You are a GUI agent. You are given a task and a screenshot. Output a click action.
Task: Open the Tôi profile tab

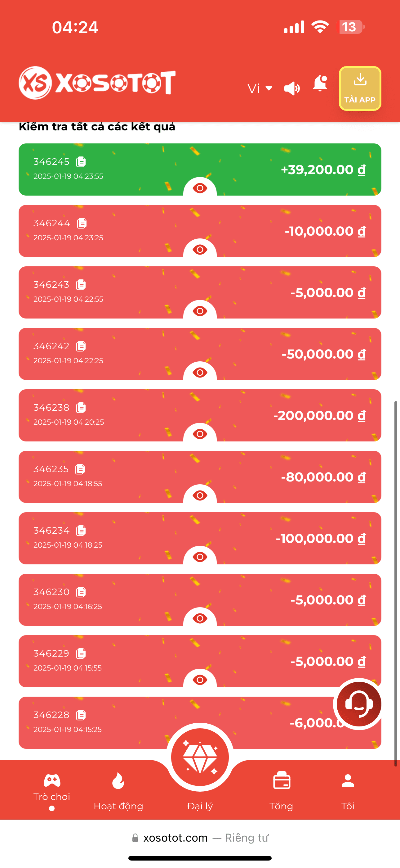pos(348,790)
